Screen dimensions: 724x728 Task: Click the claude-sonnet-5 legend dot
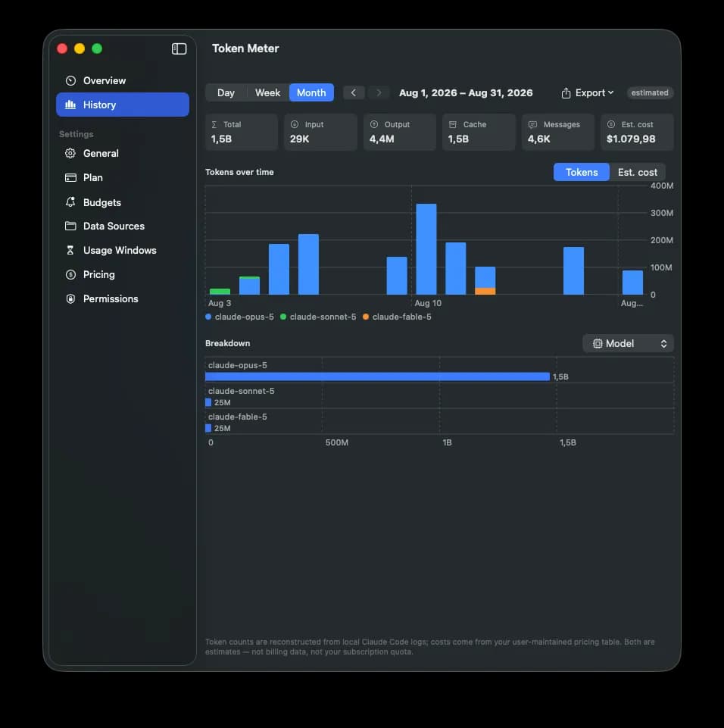[283, 317]
